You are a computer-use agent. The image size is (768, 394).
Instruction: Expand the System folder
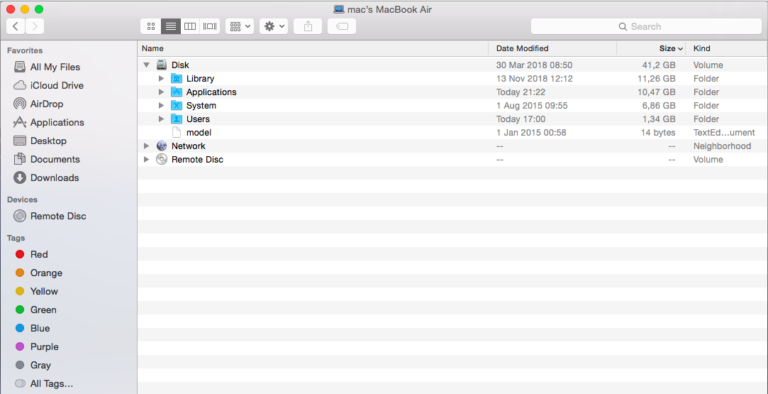click(161, 105)
